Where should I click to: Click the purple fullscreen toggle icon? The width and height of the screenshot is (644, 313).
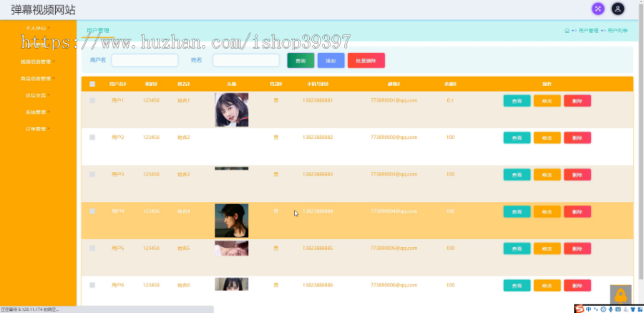coord(597,9)
